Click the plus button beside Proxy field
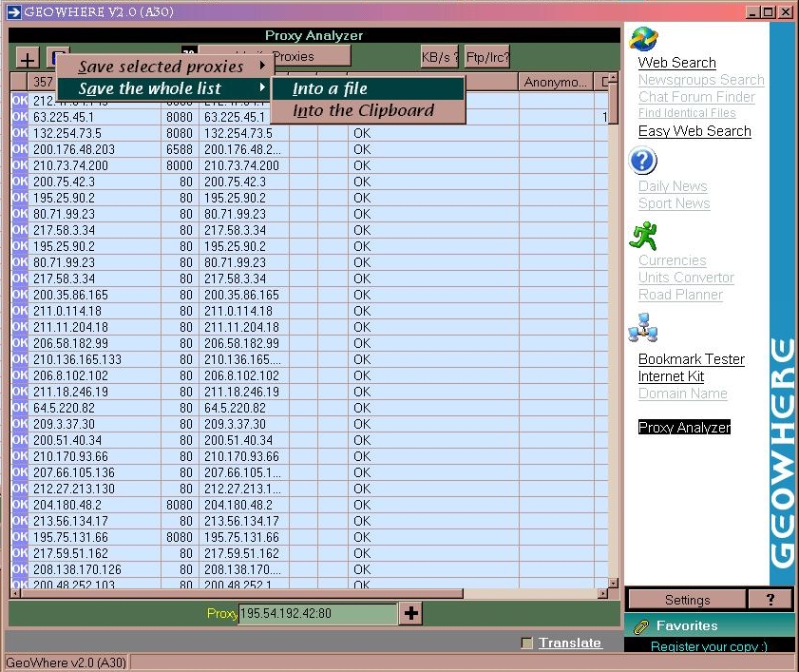Screen dimensions: 799x672 (411, 613)
